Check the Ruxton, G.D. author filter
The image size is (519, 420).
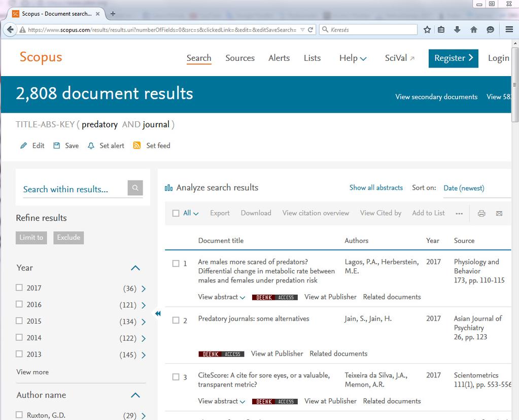click(19, 414)
